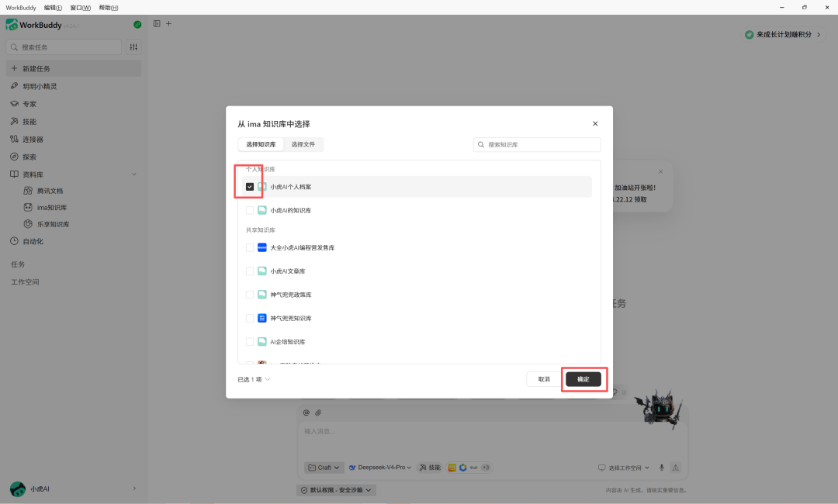Click the 小虎AI user avatar
Screen dimensions: 838x504
(x=18, y=488)
